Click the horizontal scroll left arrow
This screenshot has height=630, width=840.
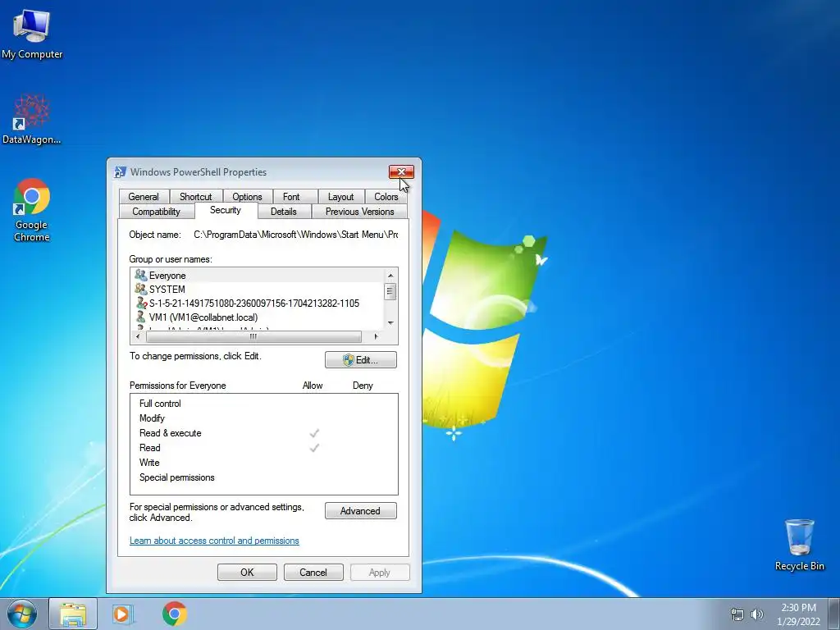coord(138,336)
